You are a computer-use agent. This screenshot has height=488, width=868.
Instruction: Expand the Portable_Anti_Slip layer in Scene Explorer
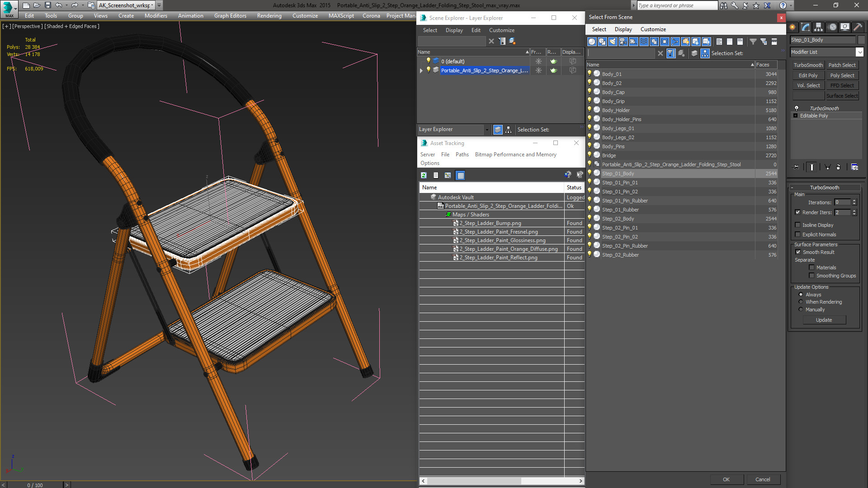(x=421, y=70)
